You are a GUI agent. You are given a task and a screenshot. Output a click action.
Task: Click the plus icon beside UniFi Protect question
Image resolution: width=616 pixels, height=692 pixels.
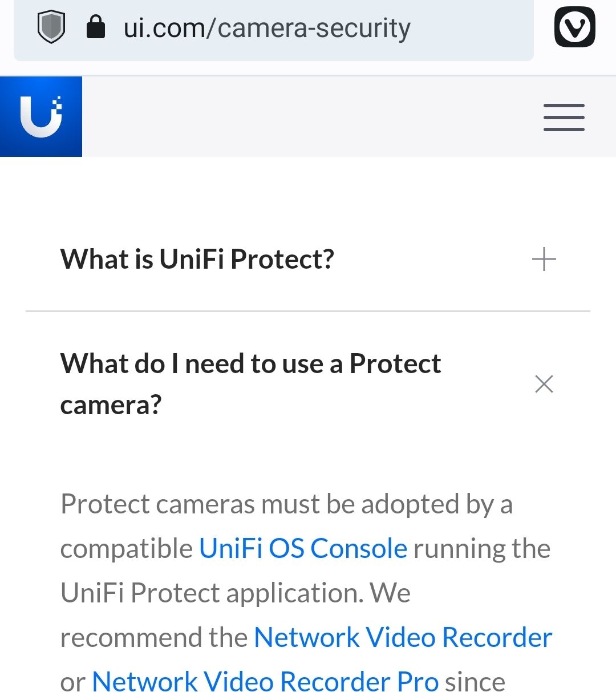click(544, 260)
